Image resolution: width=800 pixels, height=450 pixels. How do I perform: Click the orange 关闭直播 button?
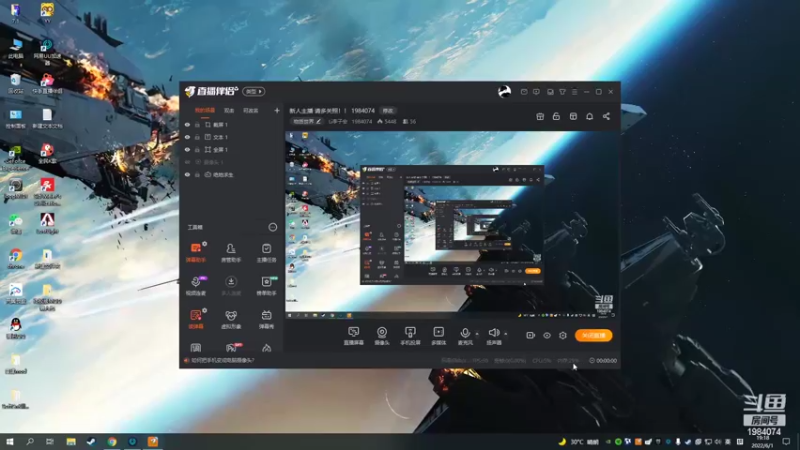click(593, 335)
